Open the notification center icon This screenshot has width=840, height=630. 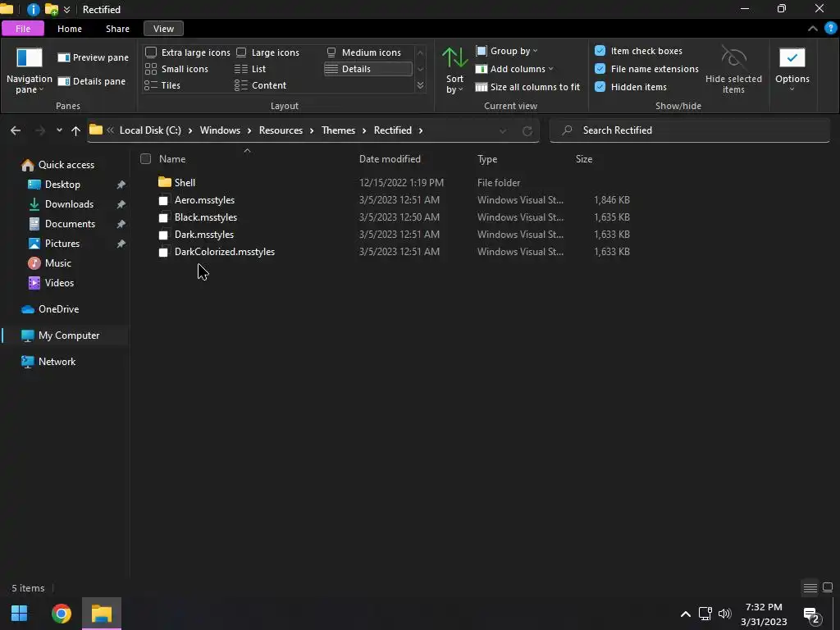(811, 615)
